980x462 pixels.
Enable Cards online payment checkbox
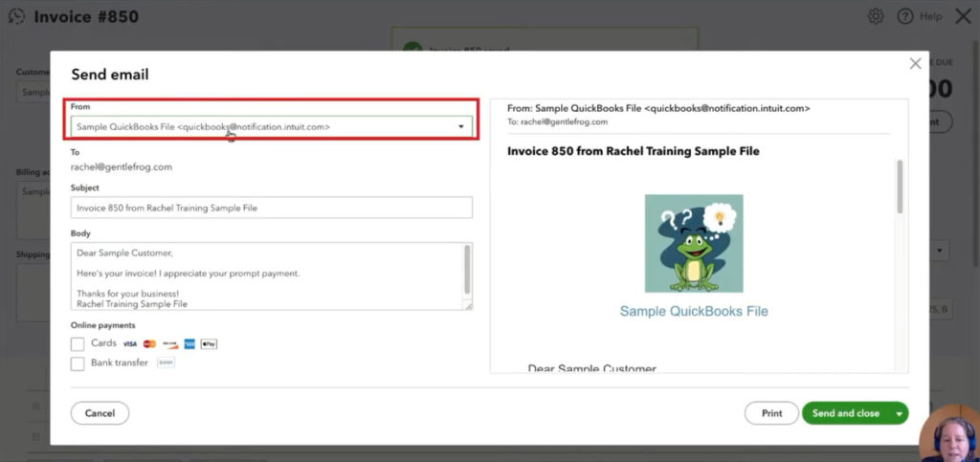point(78,343)
